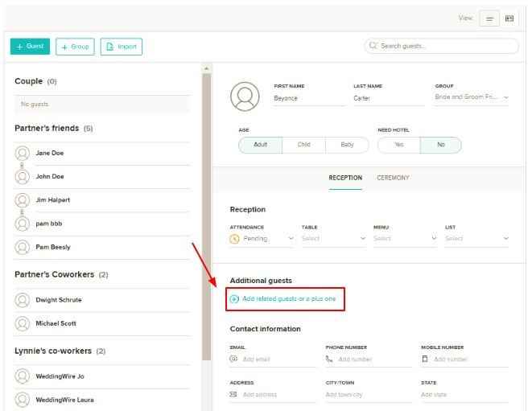Click Pam Beesly's avatar icon

click(23, 247)
